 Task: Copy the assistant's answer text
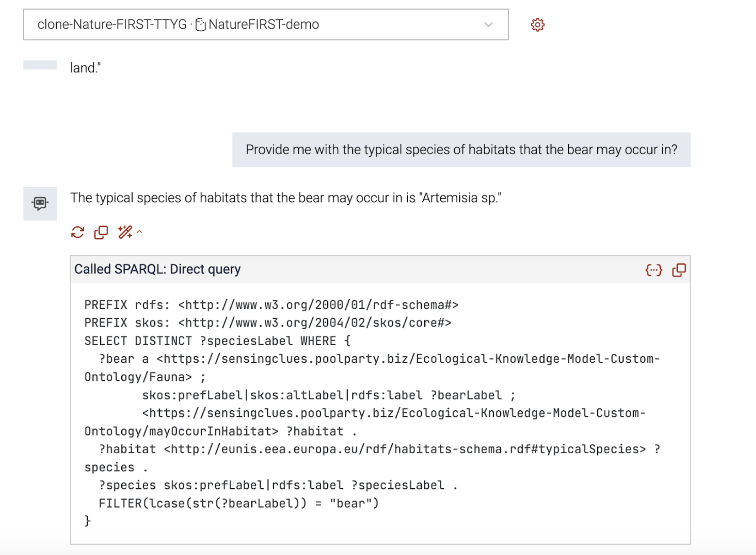point(101,233)
